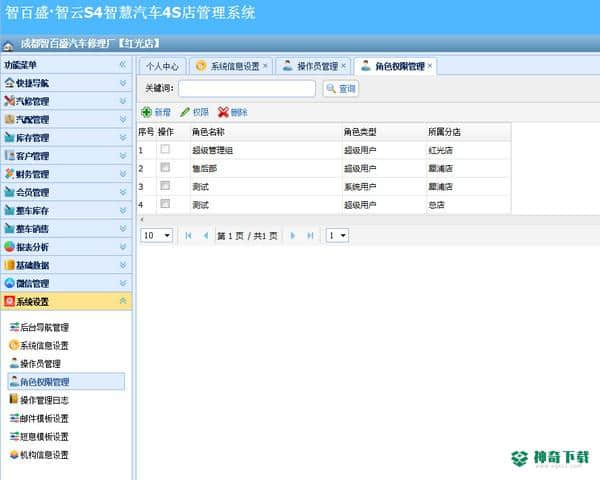This screenshot has width=600, height=480.
Task: Expand the 快捷导航 section chevron
Action: (123, 83)
